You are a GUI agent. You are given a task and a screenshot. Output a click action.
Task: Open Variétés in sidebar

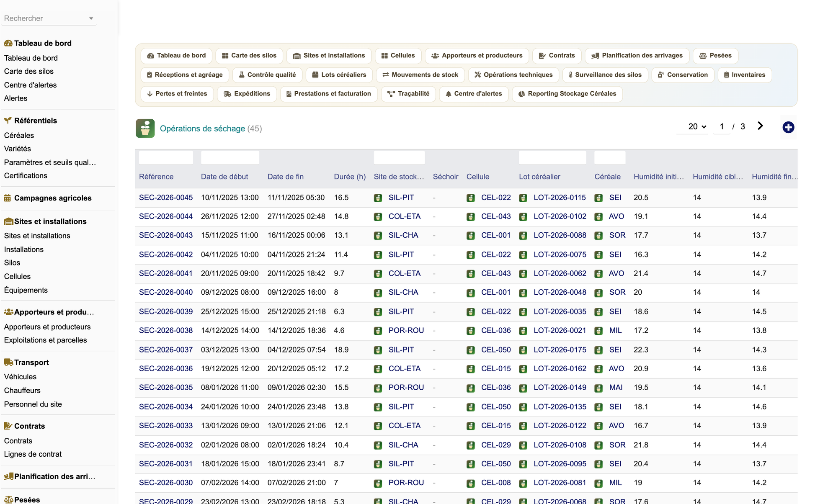(x=18, y=149)
